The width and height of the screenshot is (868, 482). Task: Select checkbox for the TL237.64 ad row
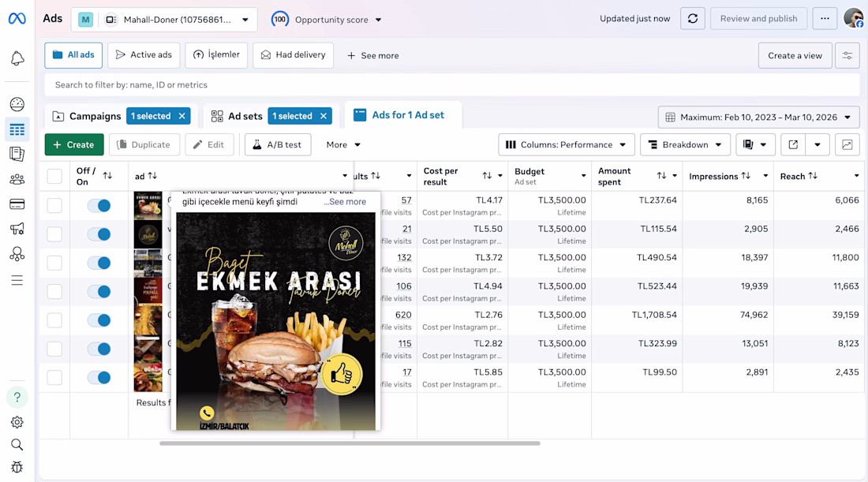(x=54, y=205)
